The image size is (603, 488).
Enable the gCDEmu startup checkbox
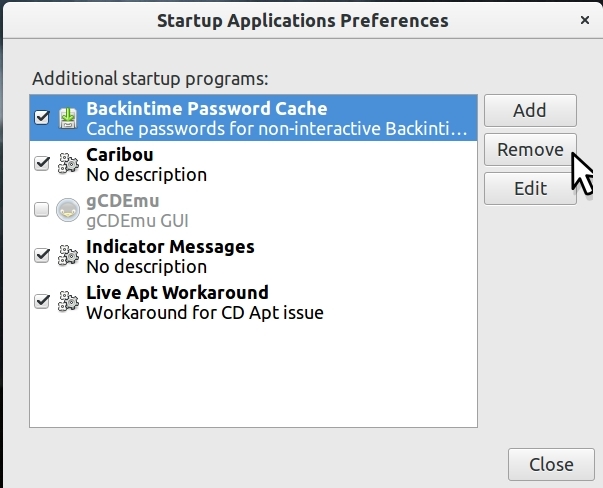coord(42,210)
